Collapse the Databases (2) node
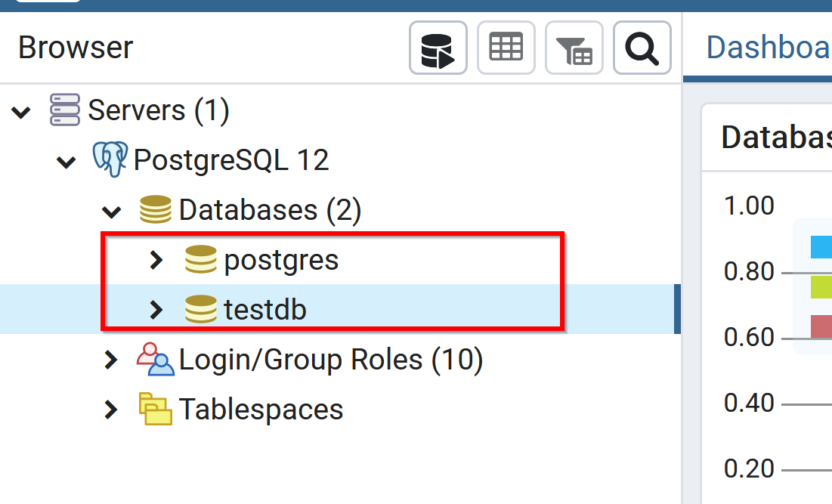 pos(112,212)
